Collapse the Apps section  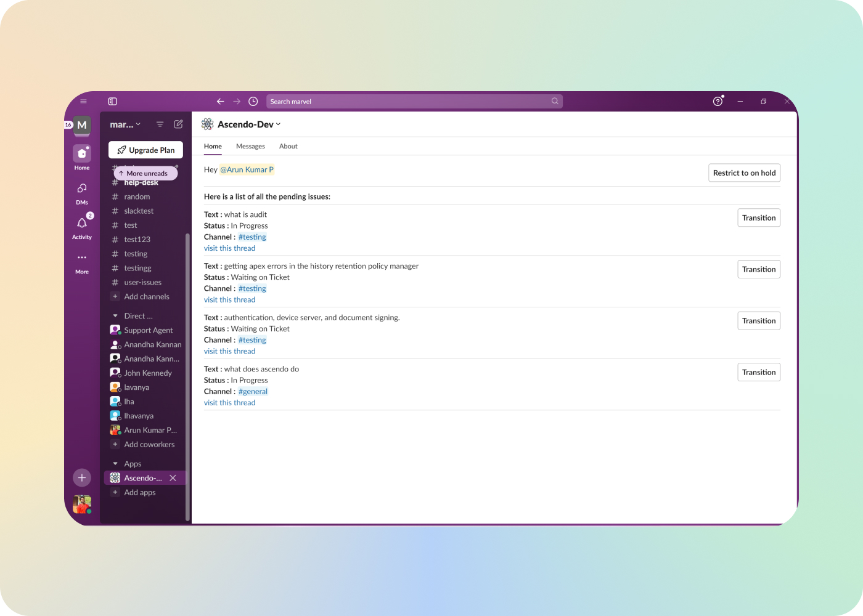(x=115, y=464)
